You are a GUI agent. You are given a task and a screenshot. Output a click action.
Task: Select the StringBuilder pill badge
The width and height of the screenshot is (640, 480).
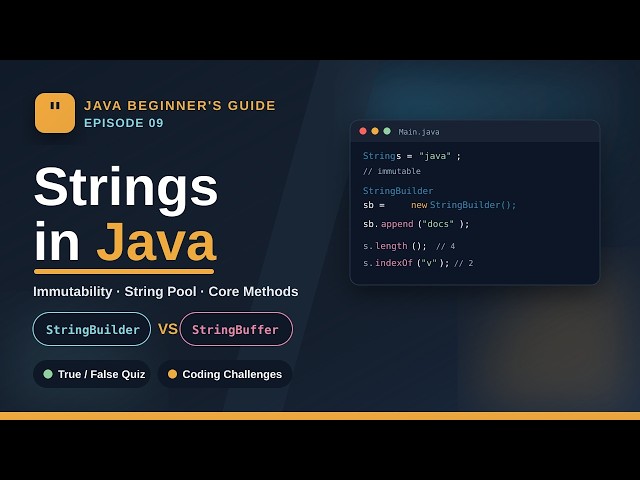click(x=92, y=329)
